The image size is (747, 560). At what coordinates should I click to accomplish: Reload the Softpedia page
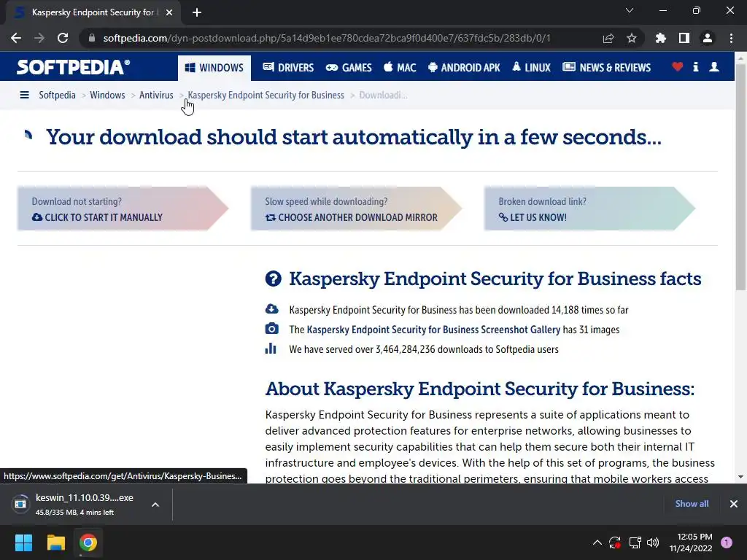coord(63,38)
